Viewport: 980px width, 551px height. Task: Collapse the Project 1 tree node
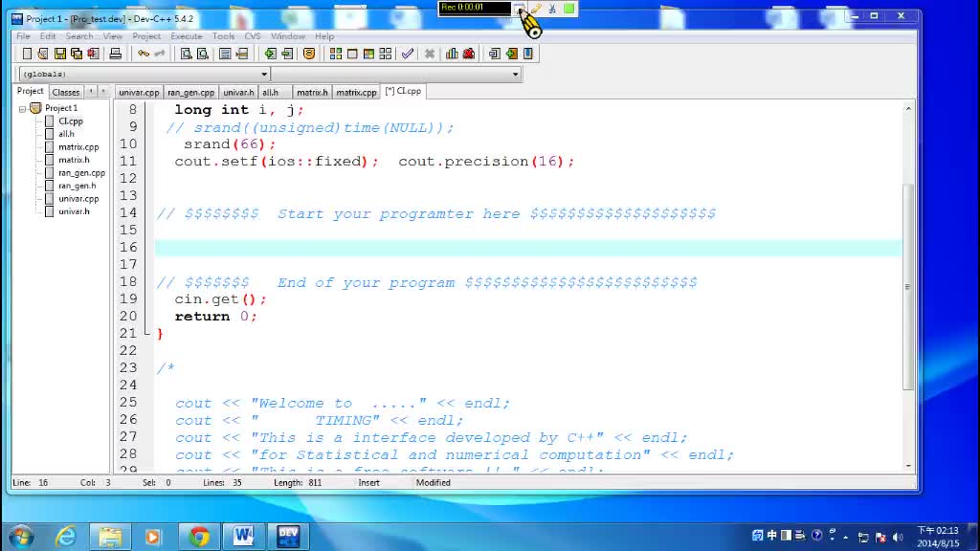[23, 109]
